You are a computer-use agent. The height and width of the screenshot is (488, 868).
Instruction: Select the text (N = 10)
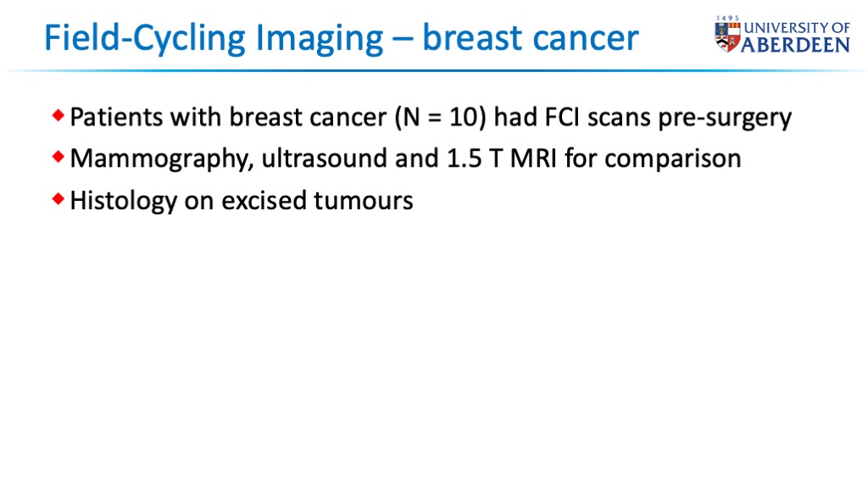click(x=440, y=117)
